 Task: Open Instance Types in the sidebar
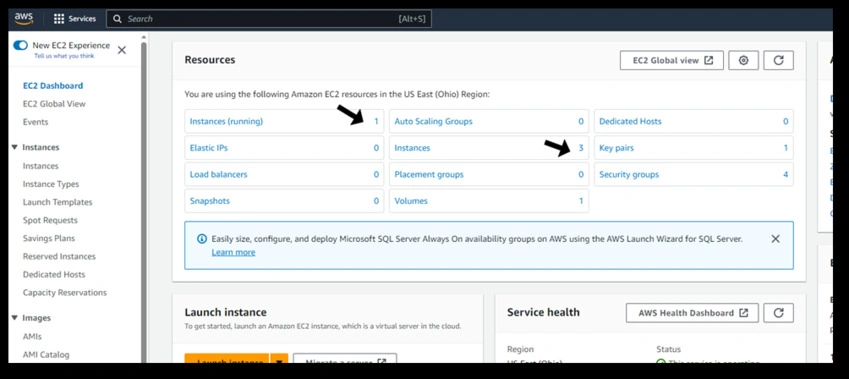51,184
